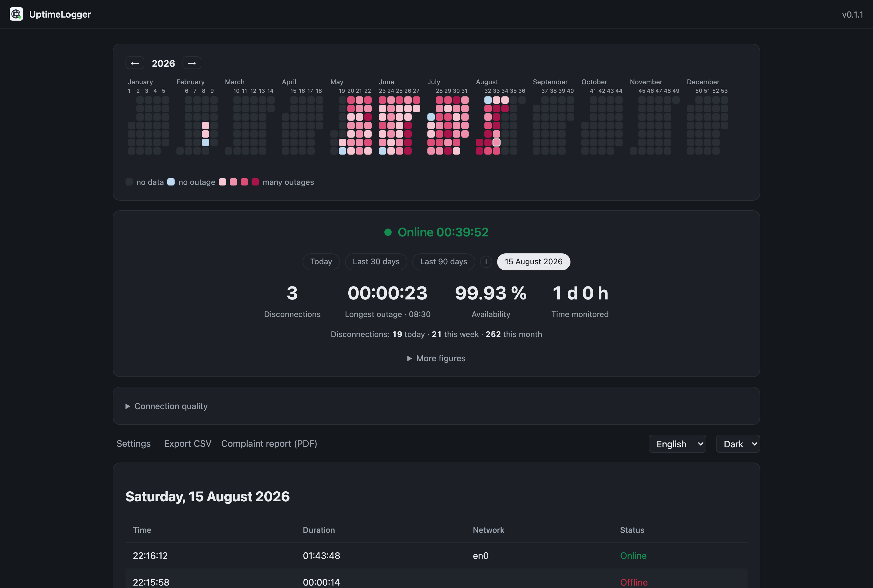Click the '252 this month' disconnections text
This screenshot has width=873, height=588.
[514, 334]
